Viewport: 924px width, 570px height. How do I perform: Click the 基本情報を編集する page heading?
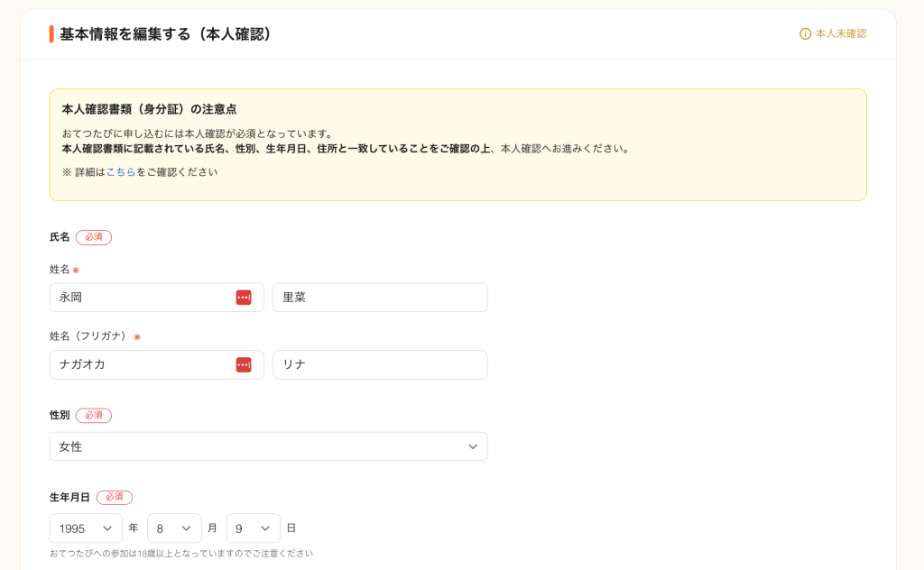click(x=166, y=34)
